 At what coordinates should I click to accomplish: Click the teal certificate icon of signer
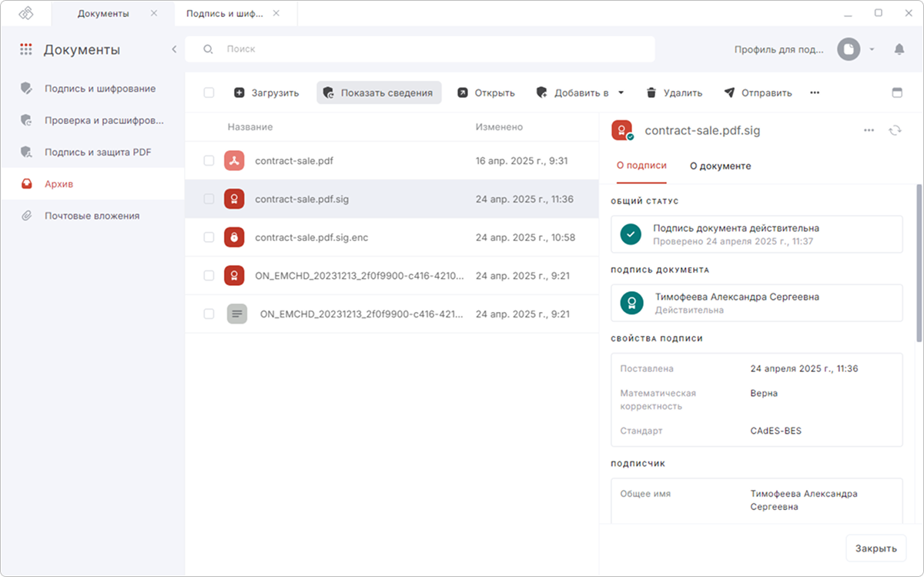point(631,303)
